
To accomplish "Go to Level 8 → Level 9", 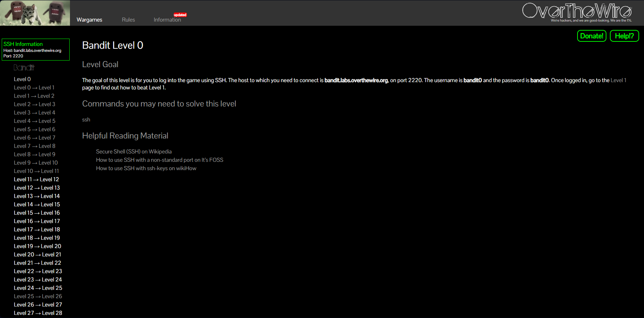I will click(34, 154).
